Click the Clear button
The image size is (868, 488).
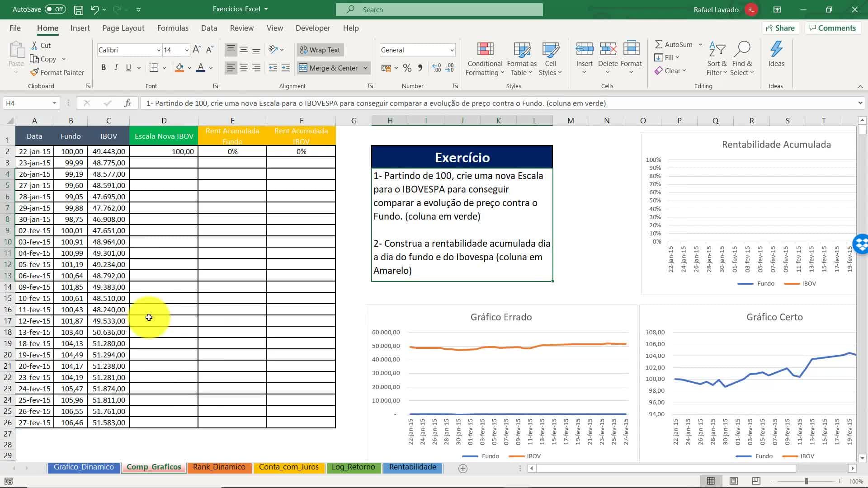point(670,71)
